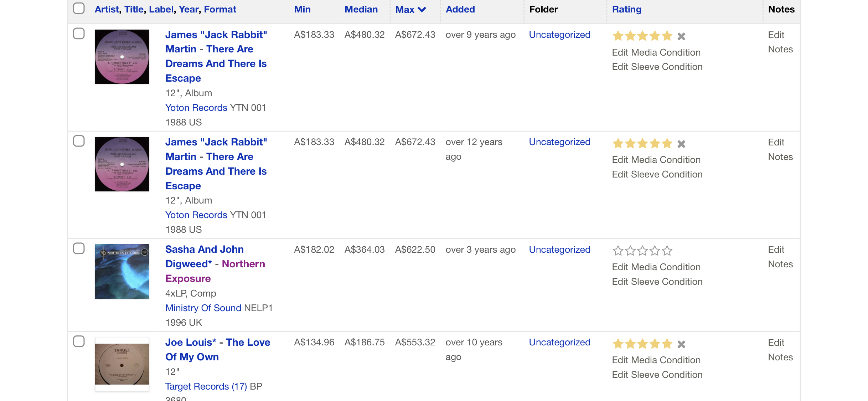Sort the list by Median price
Viewport: 868px width, 401px height.
click(x=361, y=9)
